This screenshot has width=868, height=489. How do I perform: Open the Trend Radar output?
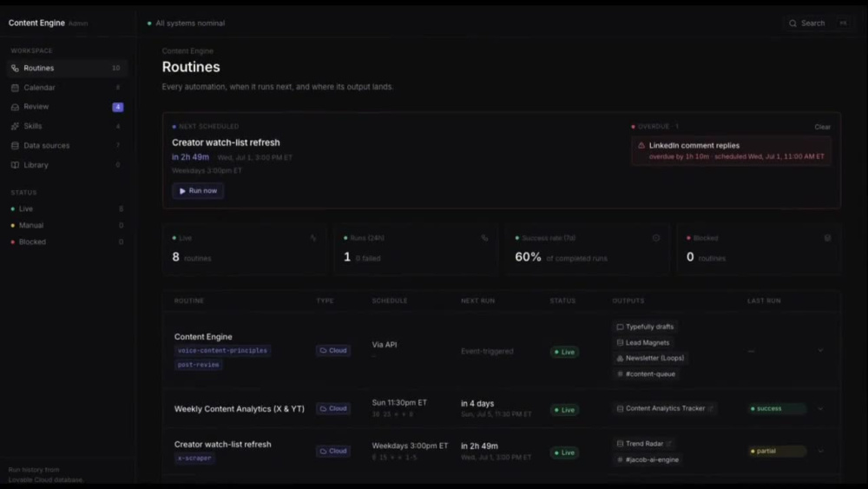(x=644, y=444)
